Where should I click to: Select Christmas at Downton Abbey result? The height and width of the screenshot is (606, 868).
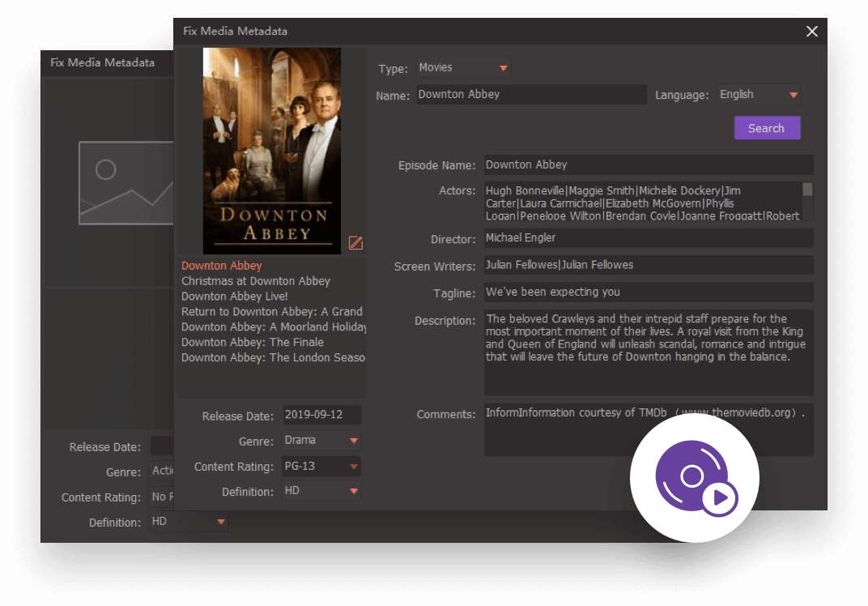click(256, 281)
